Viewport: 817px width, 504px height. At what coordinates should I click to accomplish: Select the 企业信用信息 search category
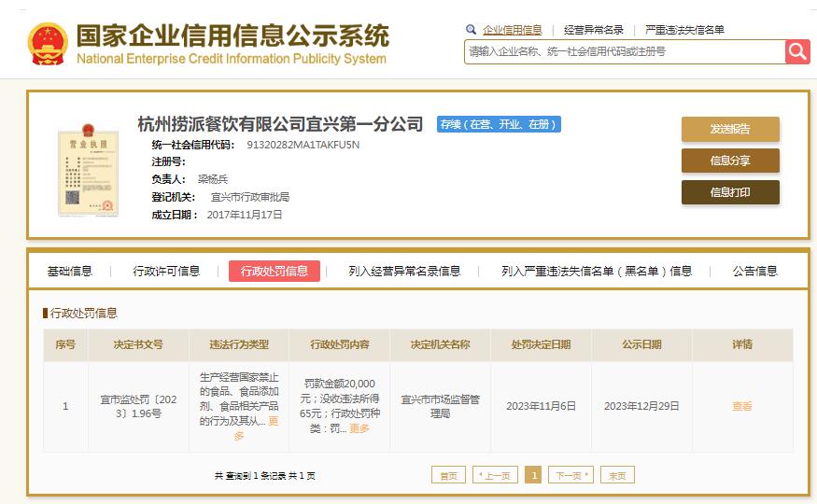[513, 30]
